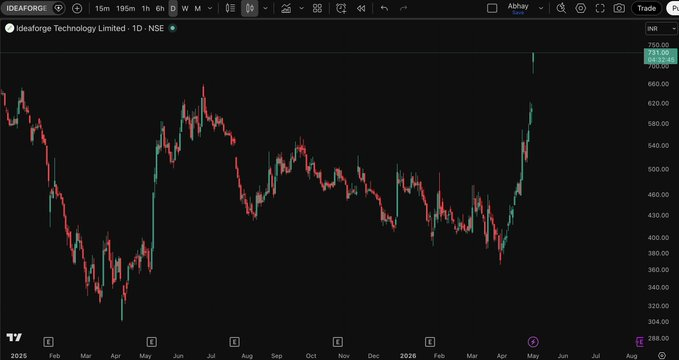
Task: Select the candlestick chart type icon
Action: click(249, 8)
